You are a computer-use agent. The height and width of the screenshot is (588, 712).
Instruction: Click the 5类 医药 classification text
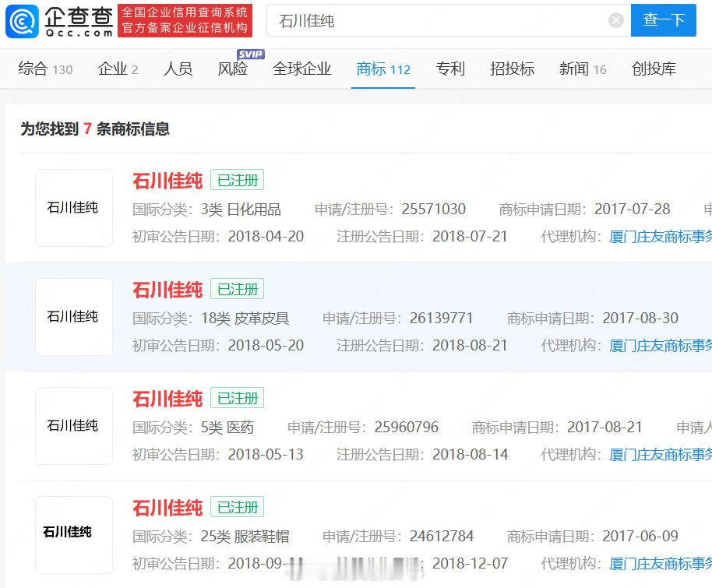point(227,428)
